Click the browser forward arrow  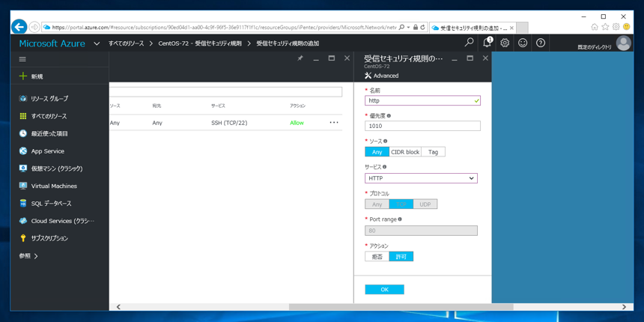tap(34, 27)
